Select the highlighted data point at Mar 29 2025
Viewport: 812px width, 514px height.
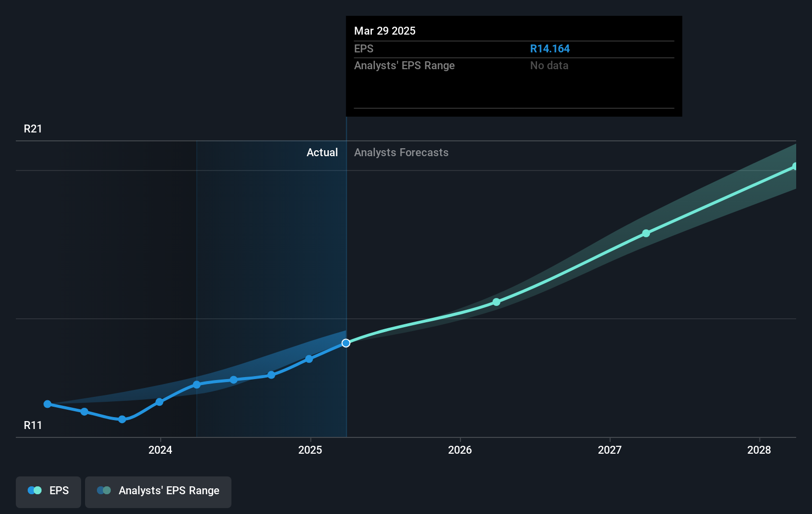[346, 343]
